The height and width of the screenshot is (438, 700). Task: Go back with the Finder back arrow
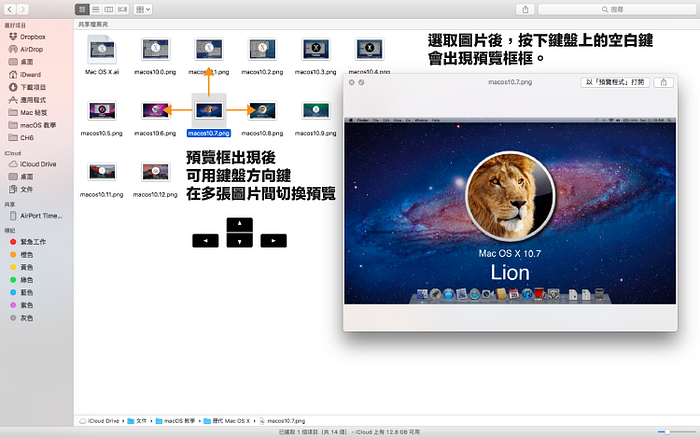coord(10,9)
